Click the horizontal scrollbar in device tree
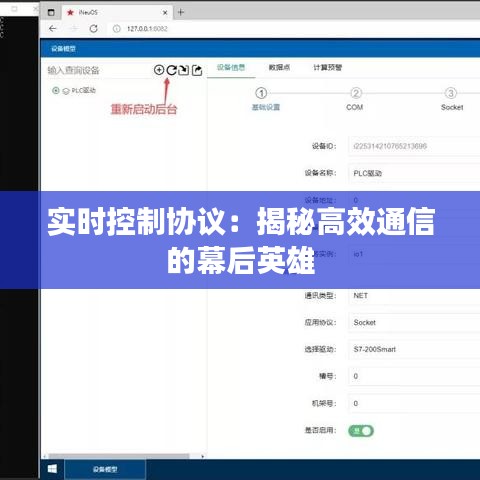 [119, 456]
